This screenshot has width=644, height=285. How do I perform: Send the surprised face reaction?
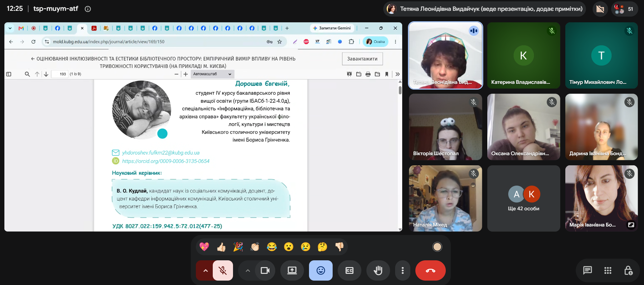(x=289, y=247)
